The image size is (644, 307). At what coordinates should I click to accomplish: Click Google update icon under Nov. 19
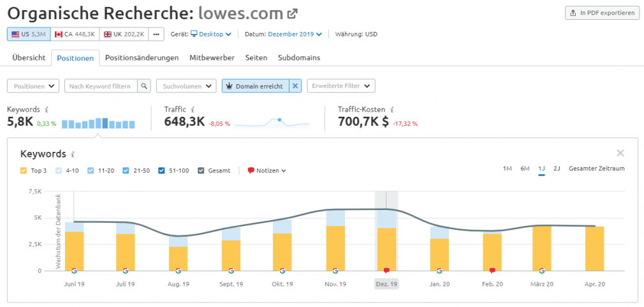coord(335,271)
